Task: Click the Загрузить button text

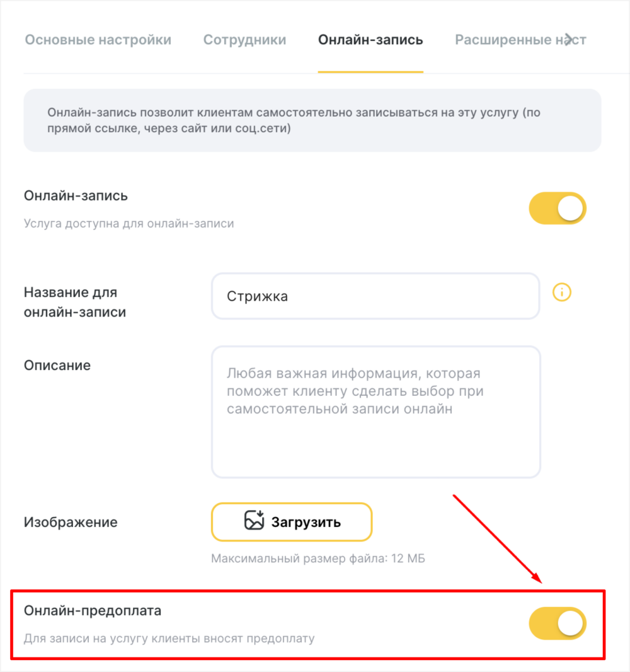Action: 306,523
